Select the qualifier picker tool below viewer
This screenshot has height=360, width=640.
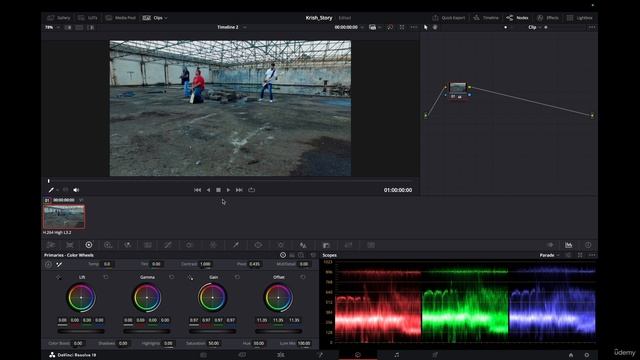pos(51,190)
